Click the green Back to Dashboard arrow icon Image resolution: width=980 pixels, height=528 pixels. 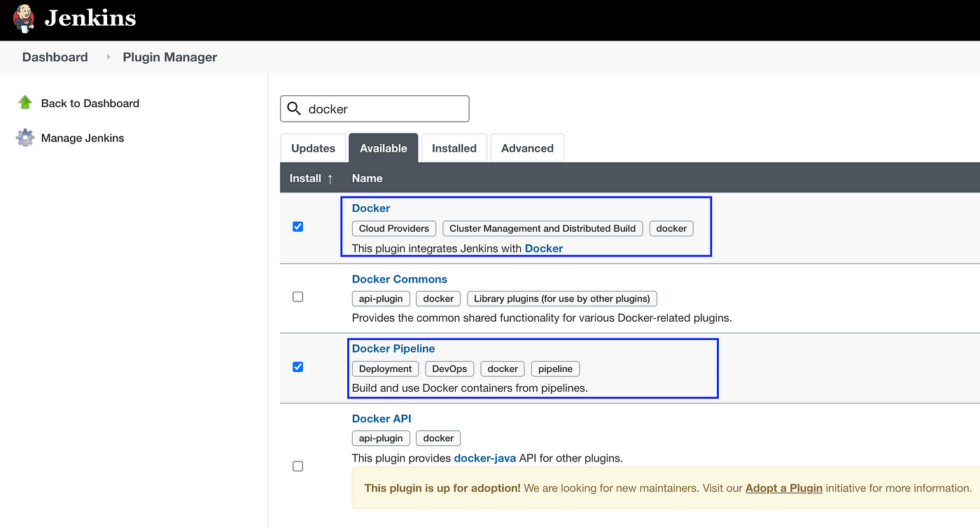coord(25,103)
